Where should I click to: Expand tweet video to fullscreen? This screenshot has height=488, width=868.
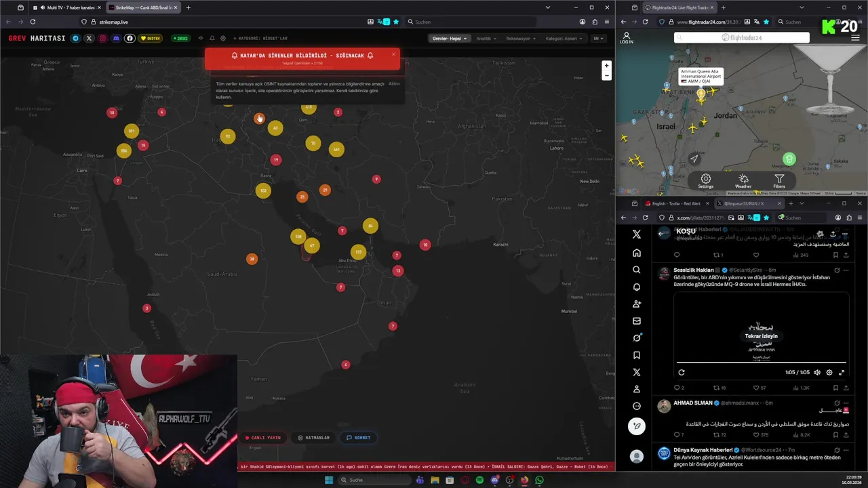point(842,372)
